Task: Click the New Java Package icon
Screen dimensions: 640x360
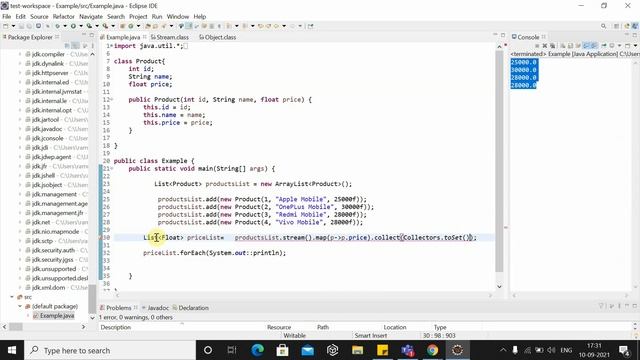Action: point(122,26)
